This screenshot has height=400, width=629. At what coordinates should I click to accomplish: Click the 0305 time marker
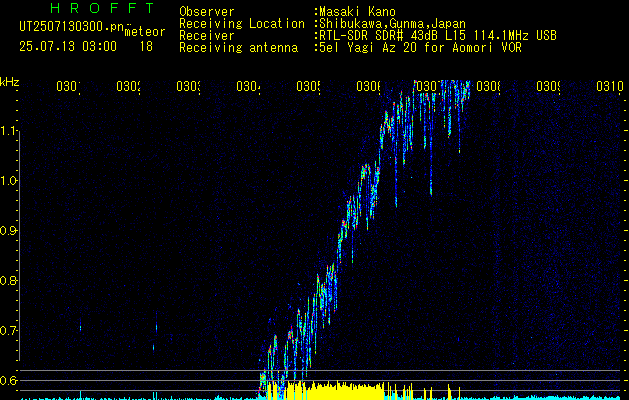tap(308, 87)
